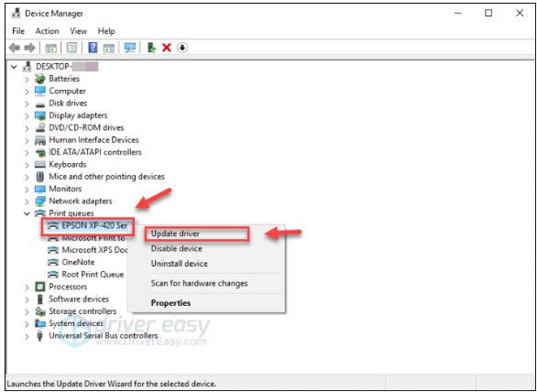The width and height of the screenshot is (537, 392).
Task: Click the Keyboards category icon
Action: pos(40,165)
